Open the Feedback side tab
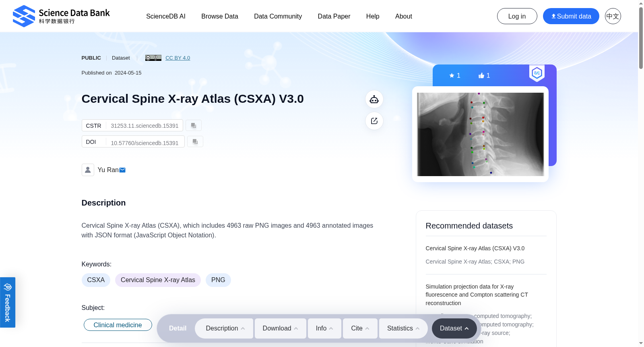This screenshot has width=644, height=347. 8,302
